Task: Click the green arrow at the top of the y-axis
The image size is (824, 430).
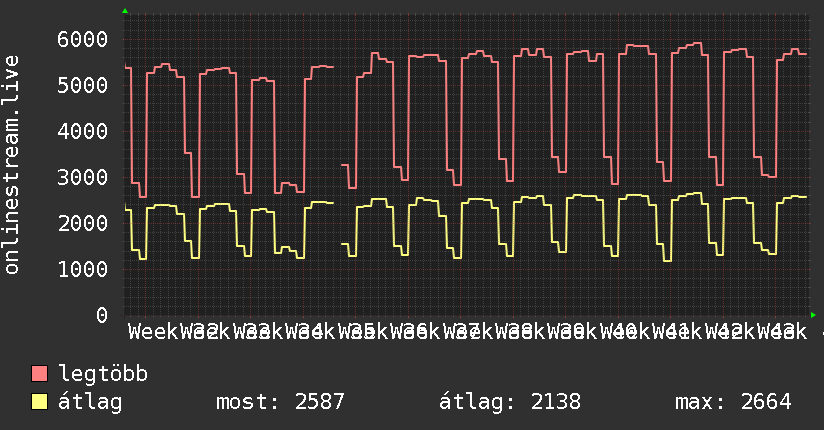Action: pyautogui.click(x=125, y=11)
